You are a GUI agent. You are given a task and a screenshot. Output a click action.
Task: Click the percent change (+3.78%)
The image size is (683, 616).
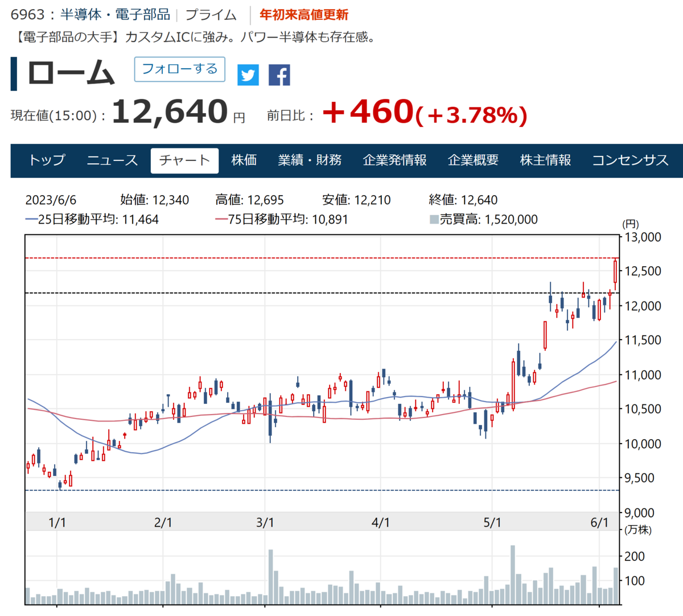[471, 115]
